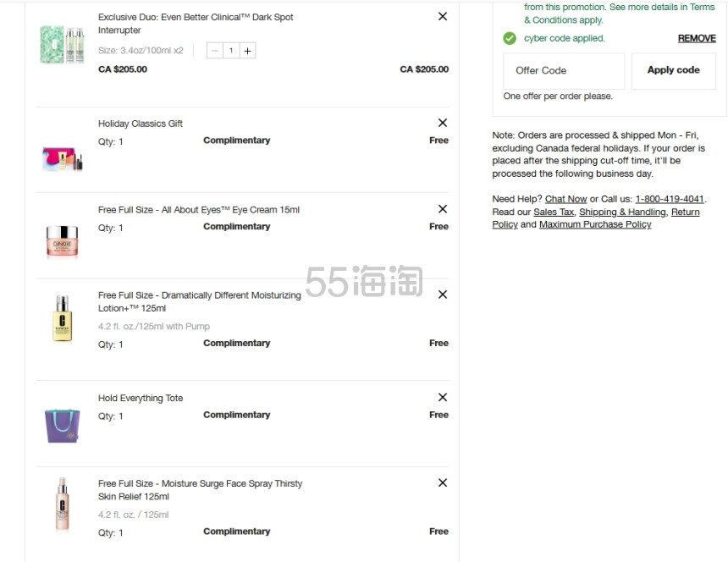
Task: Open the Chat Now help link
Action: tap(565, 199)
